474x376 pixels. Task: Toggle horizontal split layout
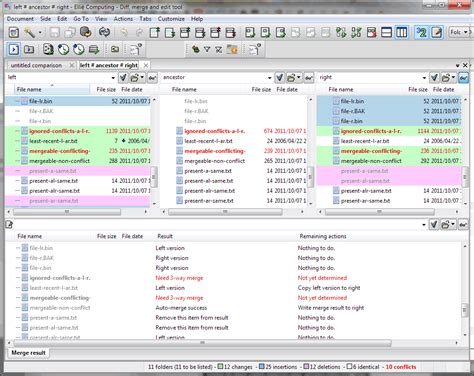[x=386, y=32]
